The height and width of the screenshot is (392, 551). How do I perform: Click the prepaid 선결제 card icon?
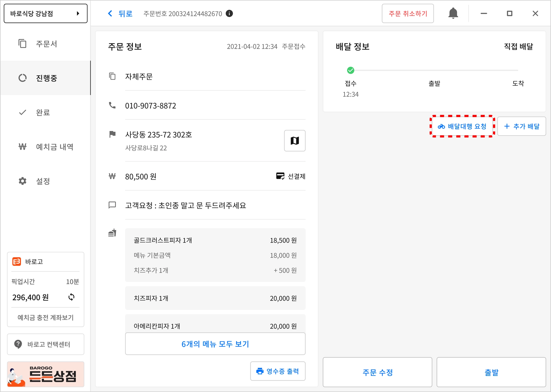[x=280, y=176]
